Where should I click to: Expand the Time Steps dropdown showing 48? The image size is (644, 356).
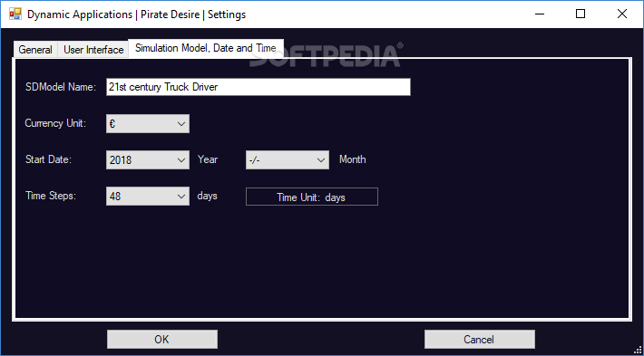click(x=148, y=196)
